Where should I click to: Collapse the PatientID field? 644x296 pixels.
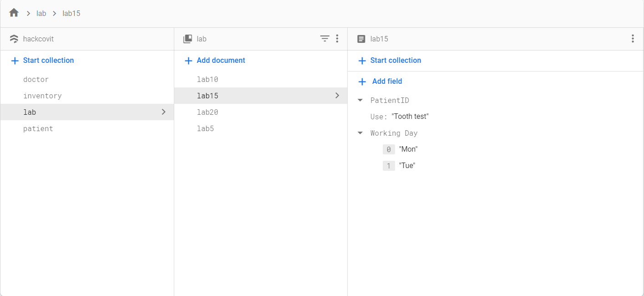[x=360, y=100]
